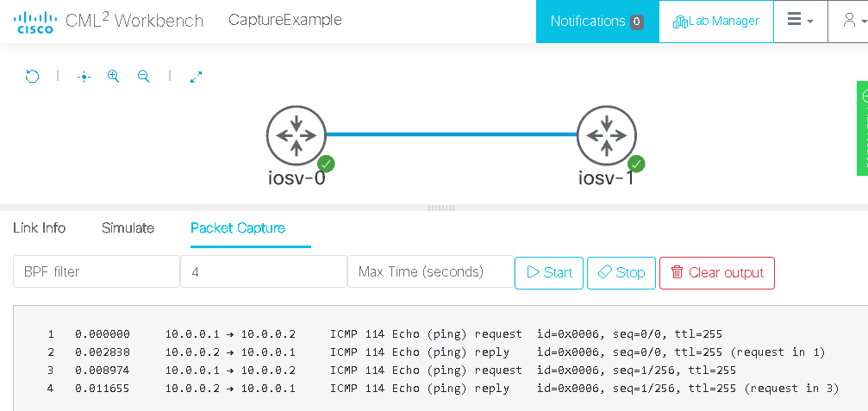
Task: Switch to the Link Info tab
Action: click(40, 228)
